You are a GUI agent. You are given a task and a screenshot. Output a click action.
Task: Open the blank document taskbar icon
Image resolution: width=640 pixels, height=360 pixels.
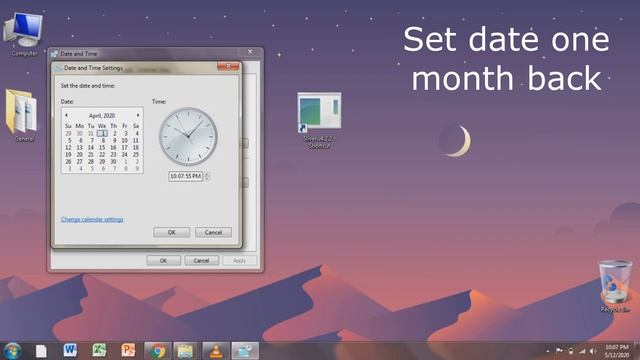[41, 351]
